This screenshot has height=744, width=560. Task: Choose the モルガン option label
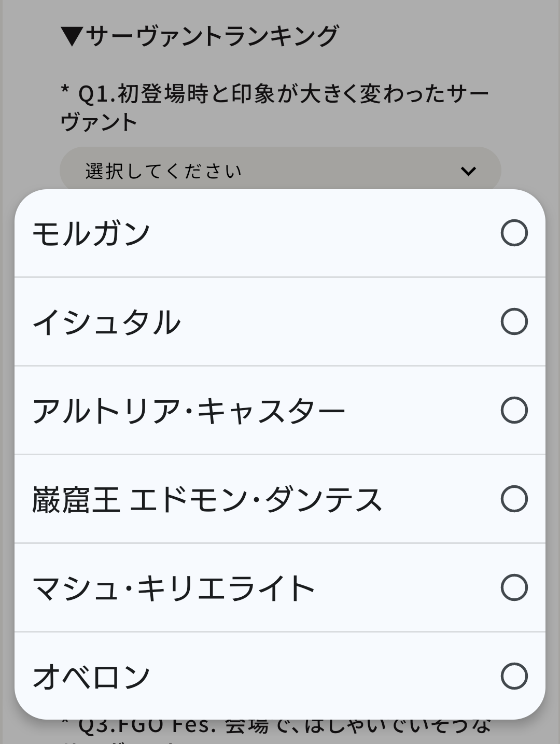pyautogui.click(x=91, y=233)
